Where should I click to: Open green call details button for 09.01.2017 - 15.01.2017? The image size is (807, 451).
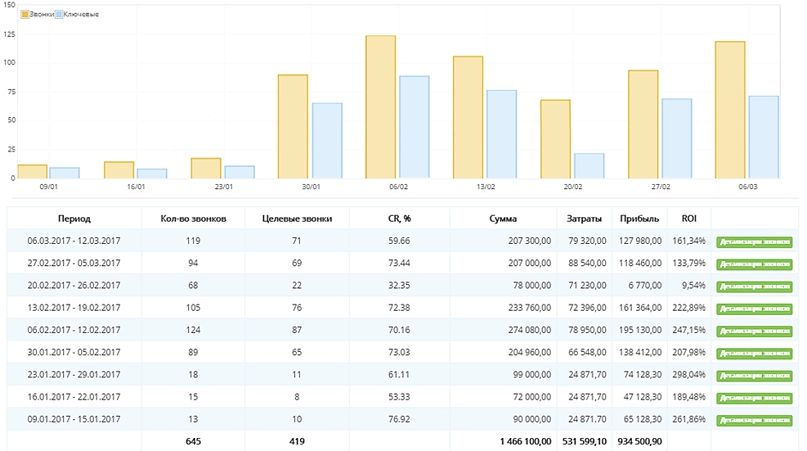pos(754,420)
